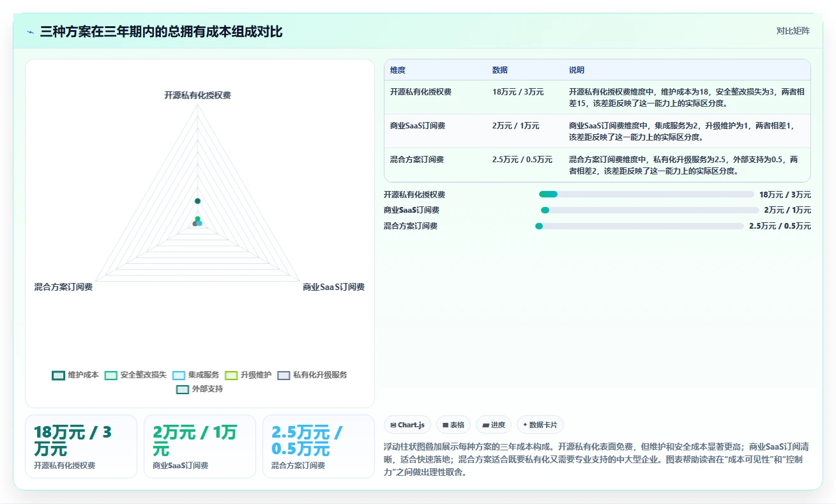The image size is (836, 504).
Task: Select the 维度 table column header
Action: pos(398,70)
